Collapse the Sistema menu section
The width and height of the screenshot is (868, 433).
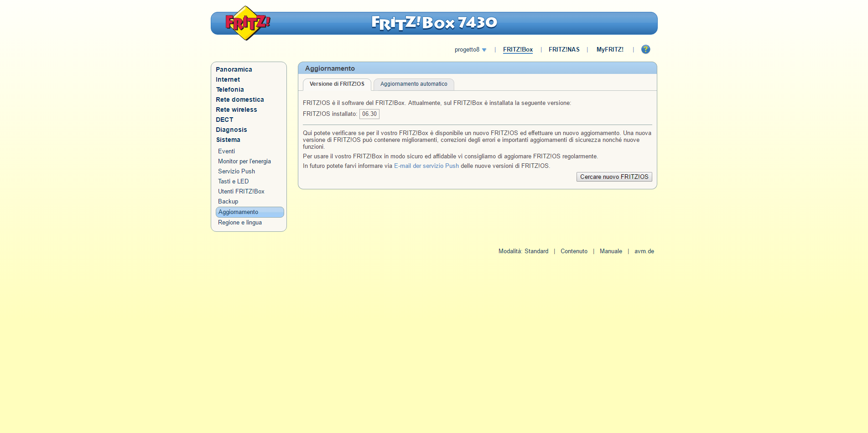point(228,140)
